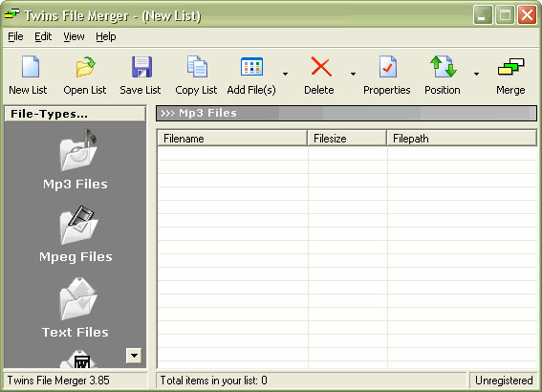Expand the Add File(s) dropdown arrow
The height and width of the screenshot is (392, 542).
click(x=285, y=74)
